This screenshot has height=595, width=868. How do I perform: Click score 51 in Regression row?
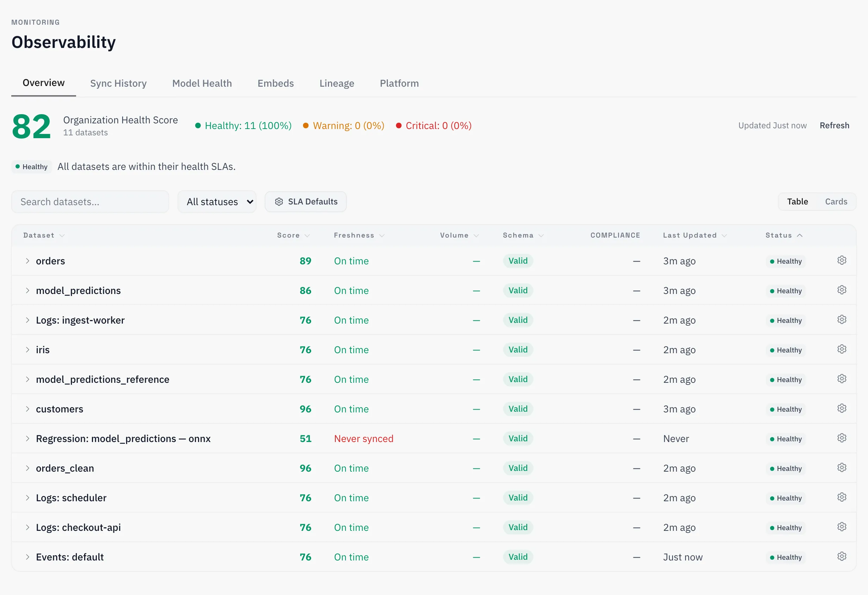coord(305,439)
